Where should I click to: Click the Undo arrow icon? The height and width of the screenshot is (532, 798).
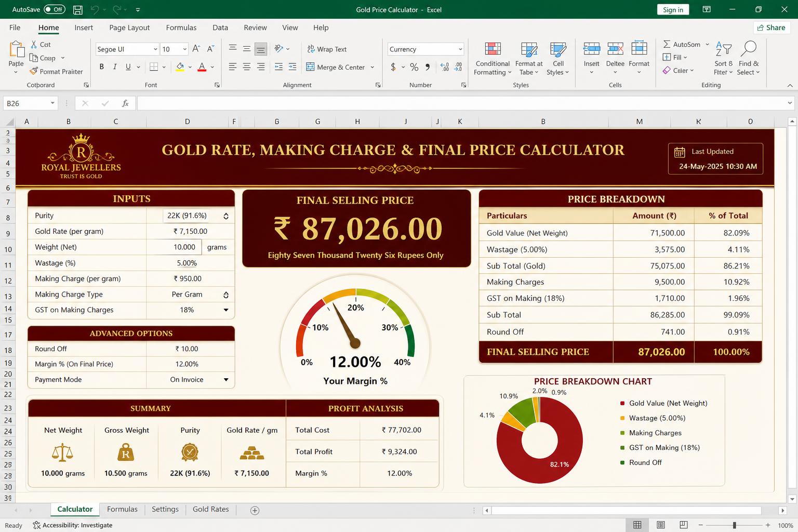[94, 9]
